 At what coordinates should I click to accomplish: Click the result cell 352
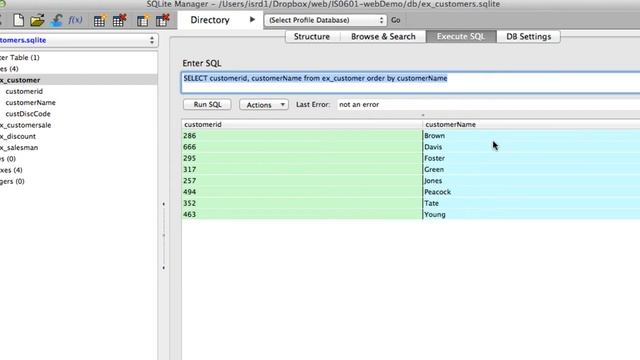click(302, 203)
